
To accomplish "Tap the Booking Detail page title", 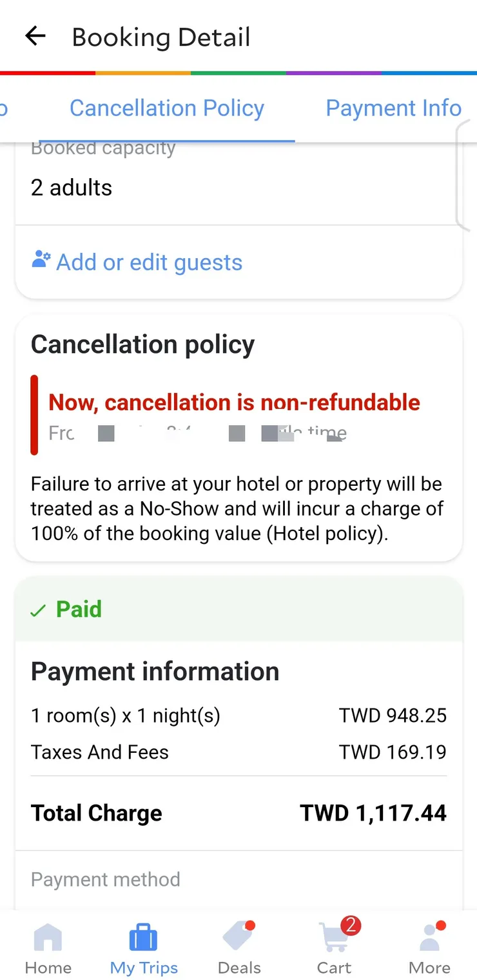I will (161, 37).
